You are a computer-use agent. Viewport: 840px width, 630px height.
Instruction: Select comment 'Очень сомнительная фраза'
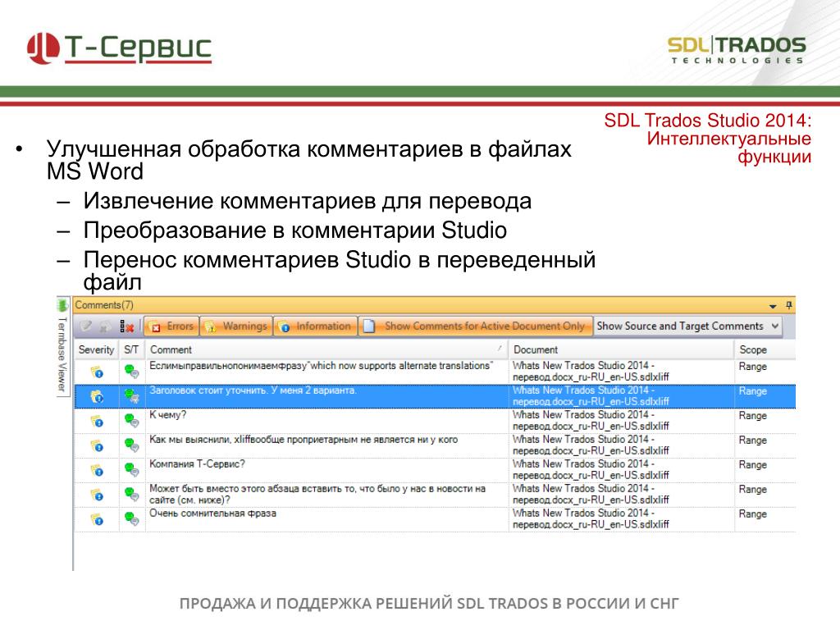click(212, 514)
